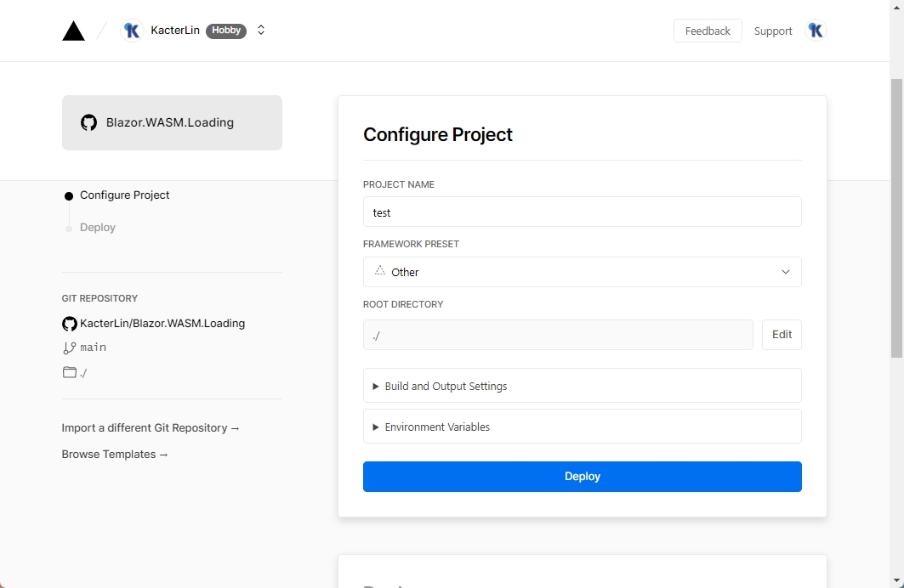This screenshot has width=904, height=588.
Task: Click the Other framework triangle icon
Action: (380, 271)
